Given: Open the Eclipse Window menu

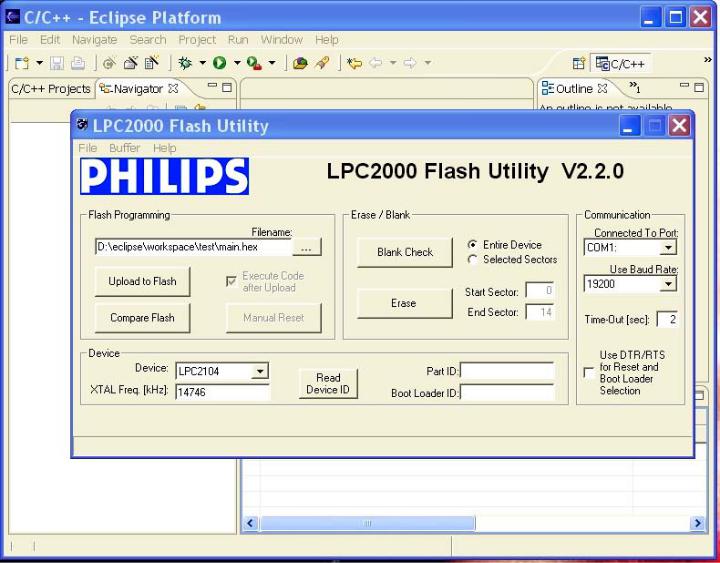Looking at the screenshot, I should pyautogui.click(x=281, y=40).
